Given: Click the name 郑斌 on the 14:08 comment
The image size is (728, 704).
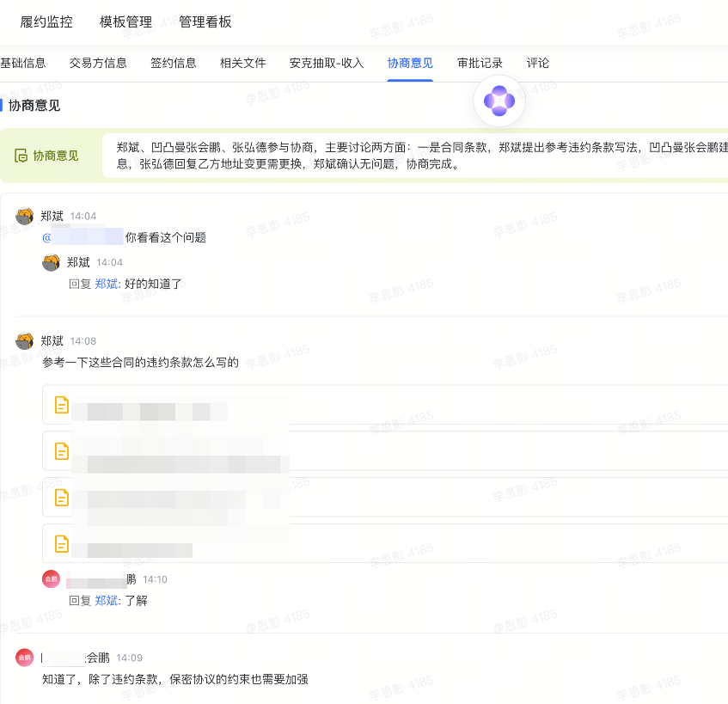Looking at the screenshot, I should coord(52,341).
